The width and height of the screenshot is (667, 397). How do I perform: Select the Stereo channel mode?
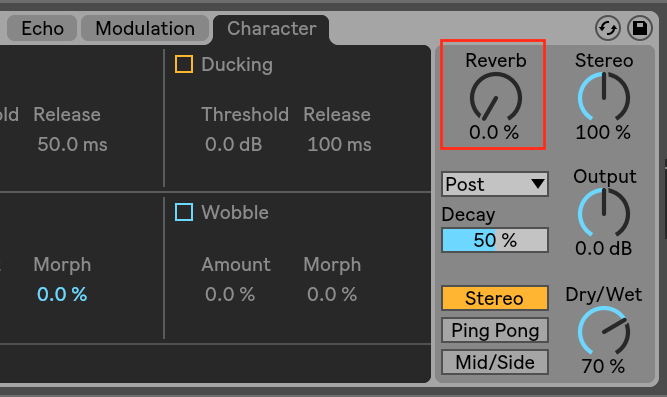point(495,298)
